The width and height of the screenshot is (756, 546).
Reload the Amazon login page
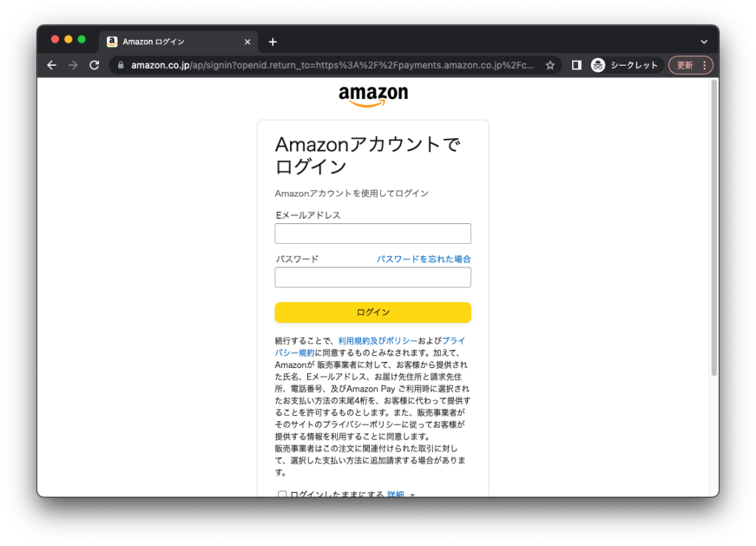click(94, 65)
